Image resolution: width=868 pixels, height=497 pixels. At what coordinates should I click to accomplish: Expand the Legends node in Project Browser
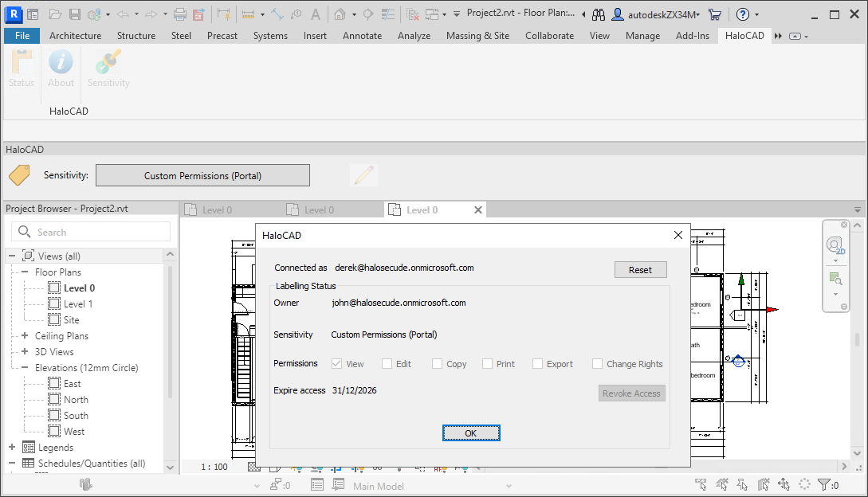point(12,448)
